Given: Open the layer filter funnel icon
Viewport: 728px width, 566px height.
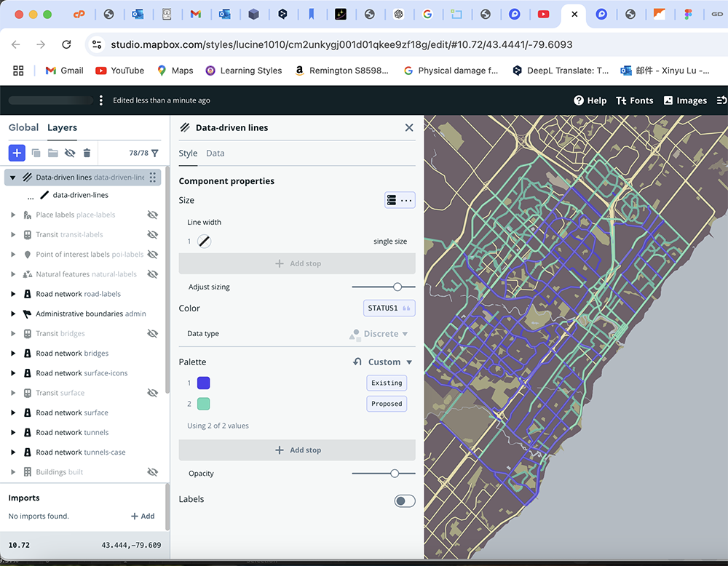Looking at the screenshot, I should [x=154, y=153].
